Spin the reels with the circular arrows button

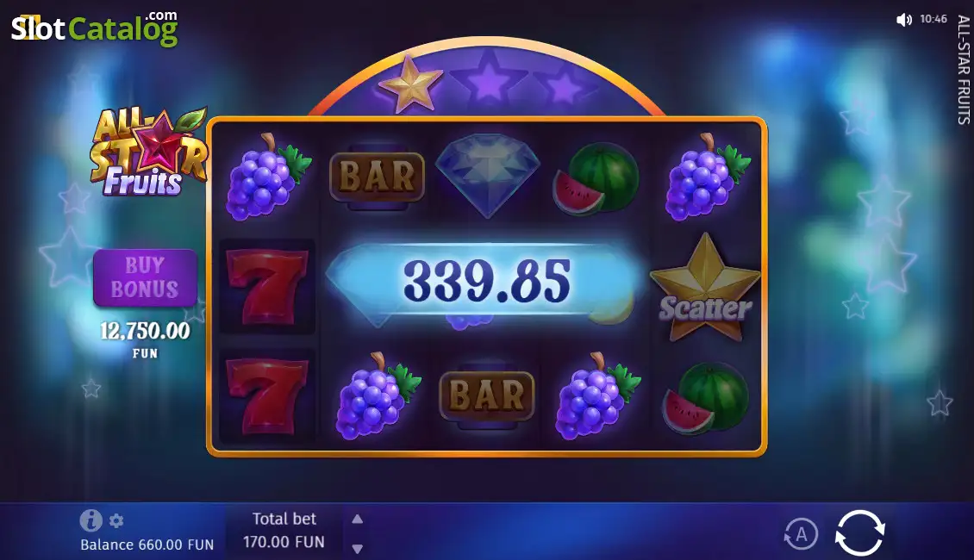(859, 532)
